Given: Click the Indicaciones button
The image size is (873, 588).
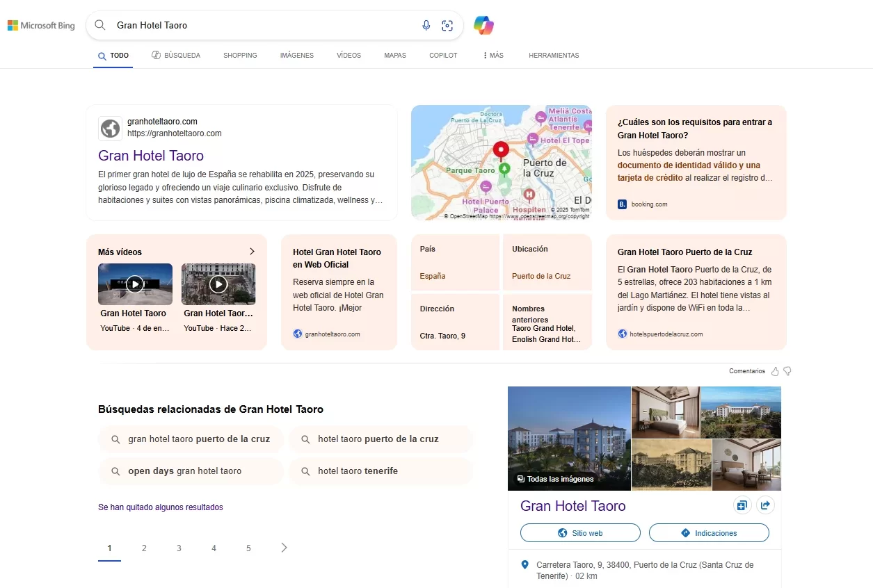Looking at the screenshot, I should point(709,533).
